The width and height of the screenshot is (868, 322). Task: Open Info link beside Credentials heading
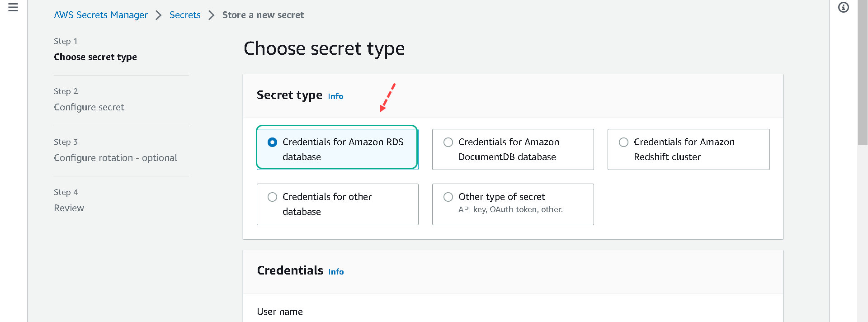[336, 272]
